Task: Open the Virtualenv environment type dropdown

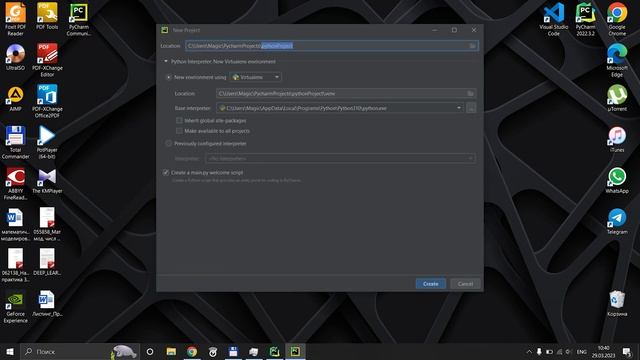Action: coord(256,77)
